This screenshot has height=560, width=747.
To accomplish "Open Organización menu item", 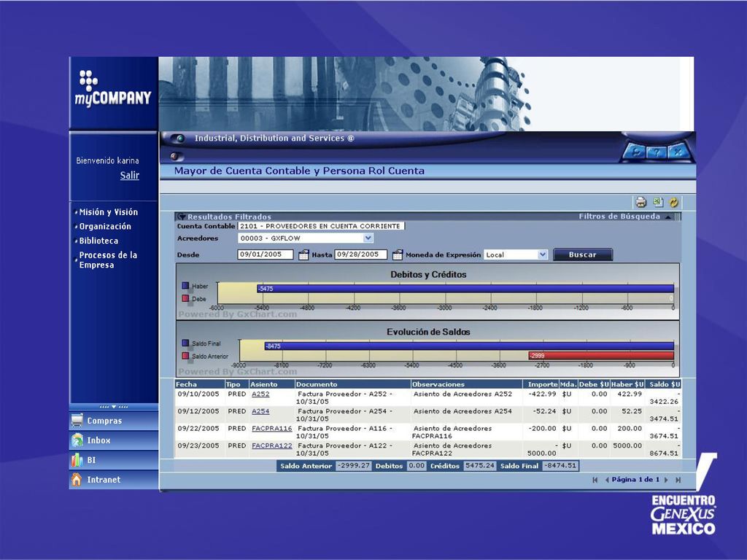I will click(x=105, y=226).
